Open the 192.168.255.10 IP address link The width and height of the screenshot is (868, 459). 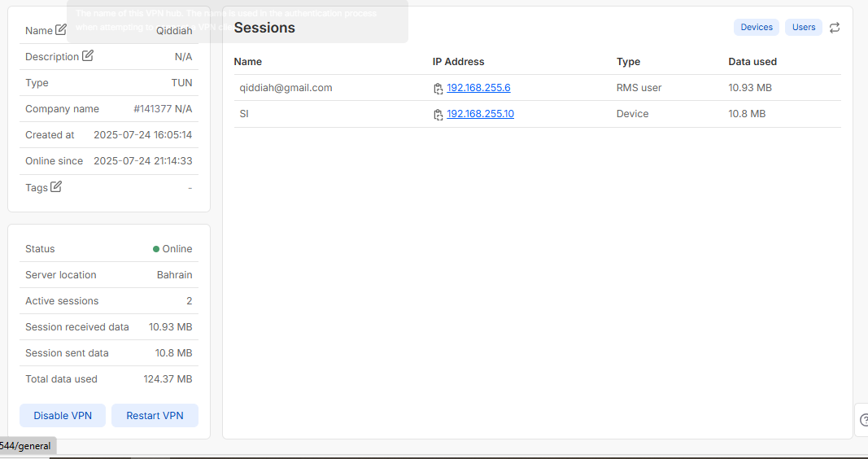pos(480,114)
